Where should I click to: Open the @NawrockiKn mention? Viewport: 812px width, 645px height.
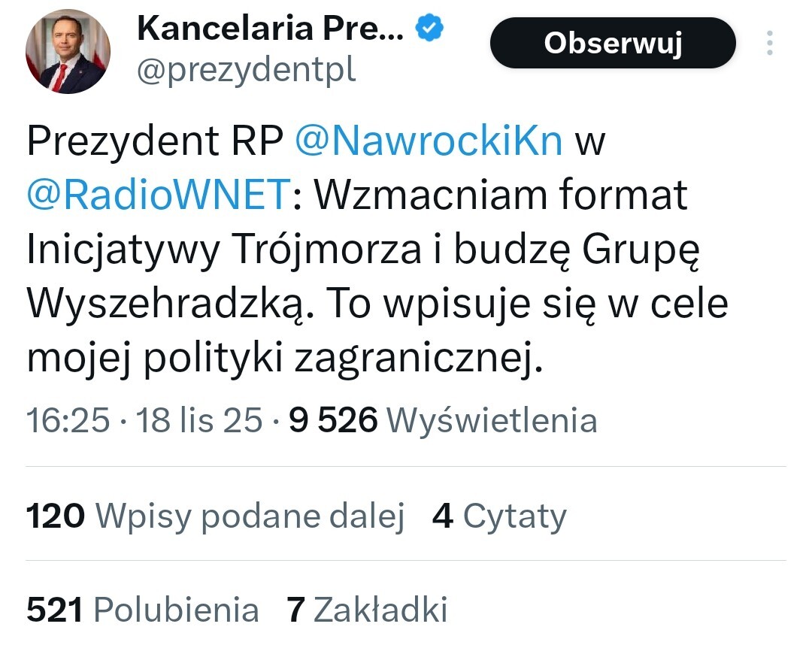point(429,141)
